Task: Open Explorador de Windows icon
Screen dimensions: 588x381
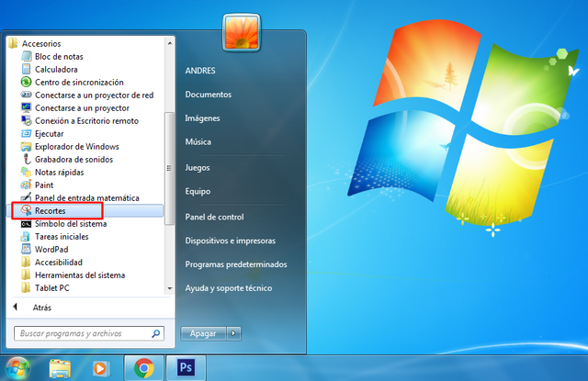Action: 27,146
